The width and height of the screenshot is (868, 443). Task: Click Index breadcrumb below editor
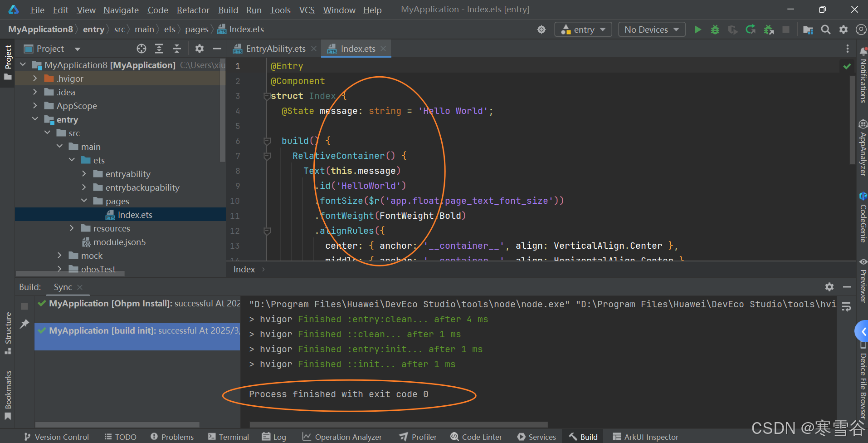point(244,269)
